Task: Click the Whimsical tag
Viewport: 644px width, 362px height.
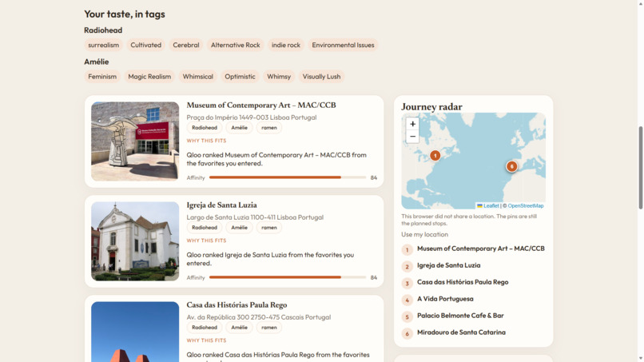Action: (x=198, y=77)
